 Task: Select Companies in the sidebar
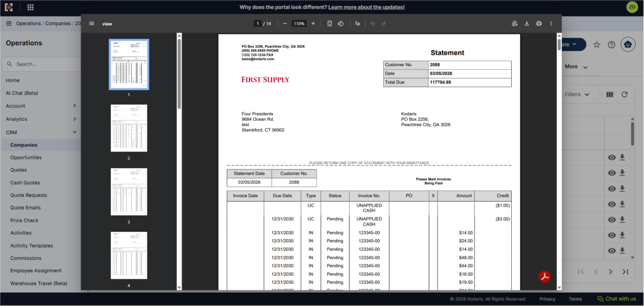pos(24,145)
